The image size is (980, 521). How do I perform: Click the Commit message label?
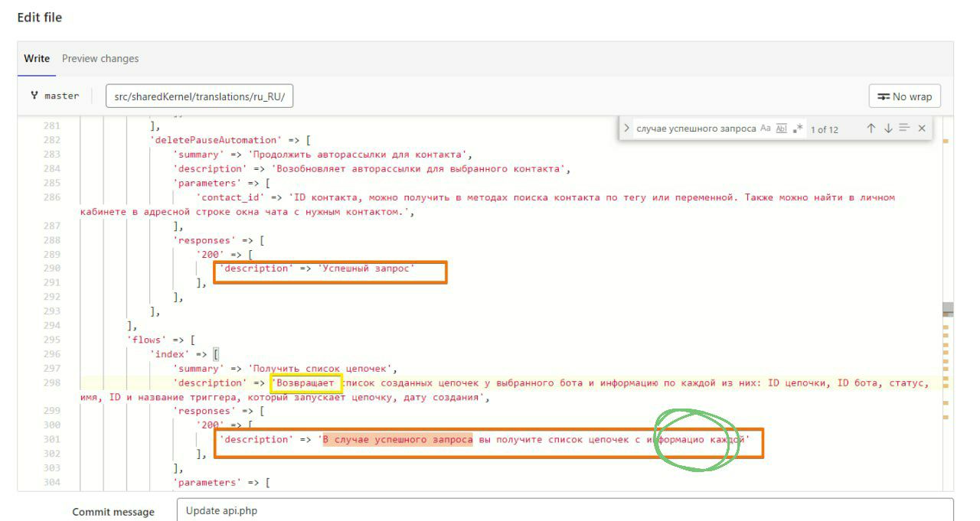click(113, 512)
